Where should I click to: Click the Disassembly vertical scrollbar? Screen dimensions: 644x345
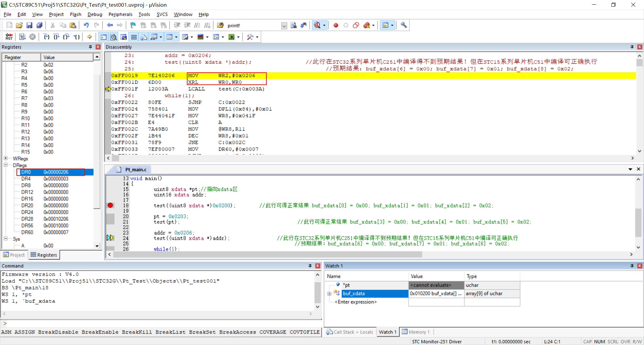(x=639, y=104)
